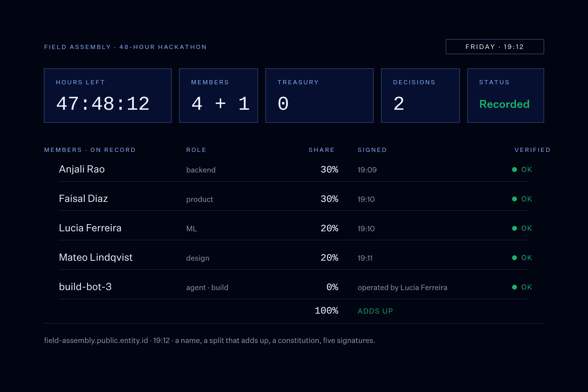588x392 pixels.
Task: Click Mateo Lindqvist's 20% share
Action: 330,258
